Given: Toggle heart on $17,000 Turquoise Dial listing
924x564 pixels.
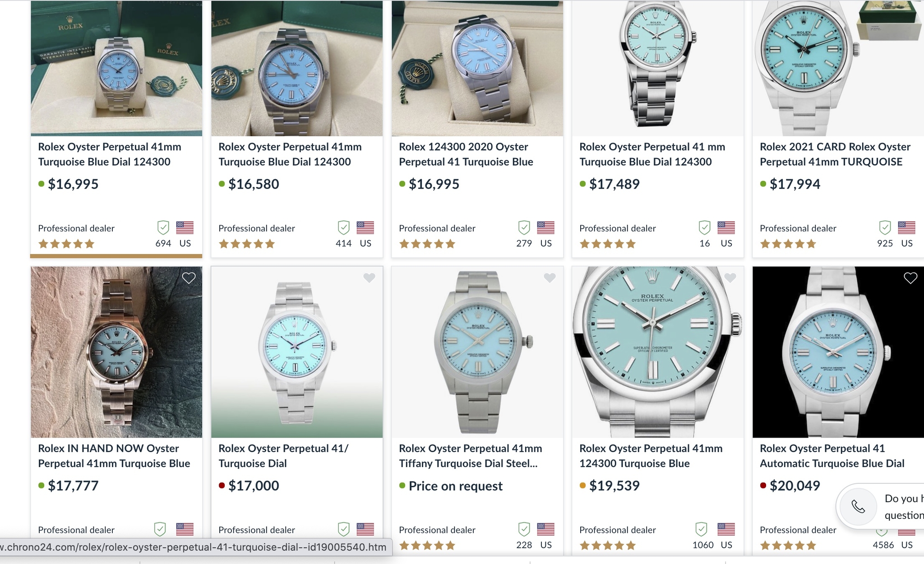Looking at the screenshot, I should coord(369,278).
